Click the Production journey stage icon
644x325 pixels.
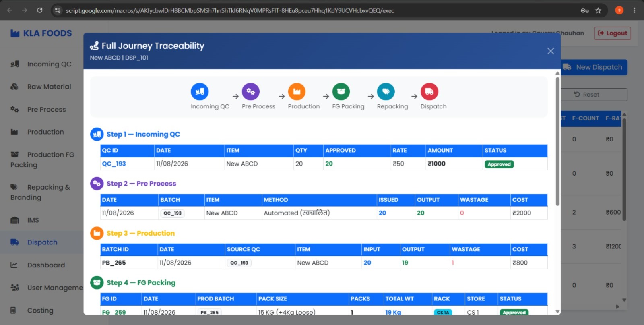[297, 92]
